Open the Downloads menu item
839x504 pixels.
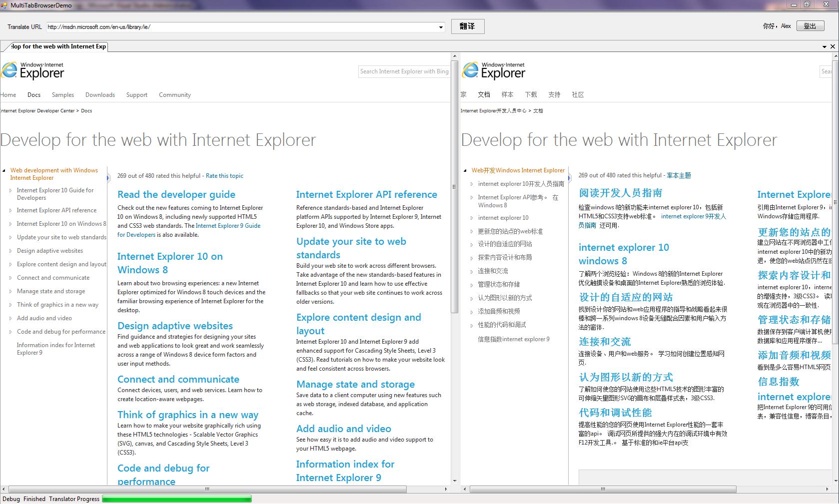(x=100, y=95)
